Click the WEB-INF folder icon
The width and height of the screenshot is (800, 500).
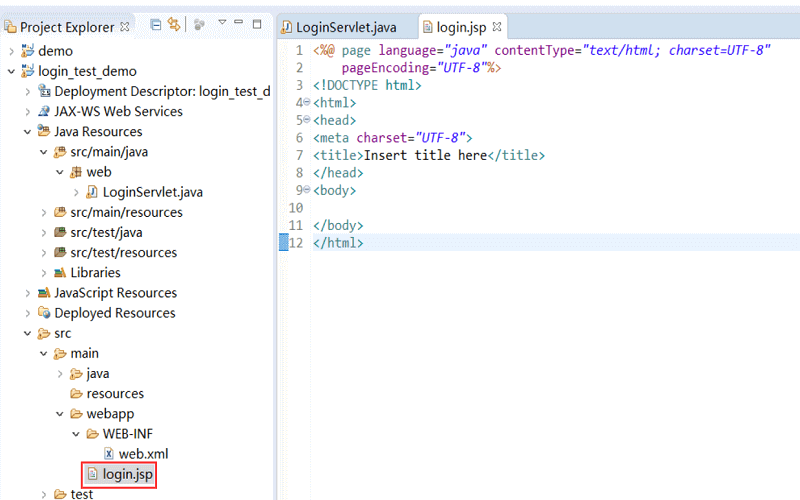click(x=92, y=434)
